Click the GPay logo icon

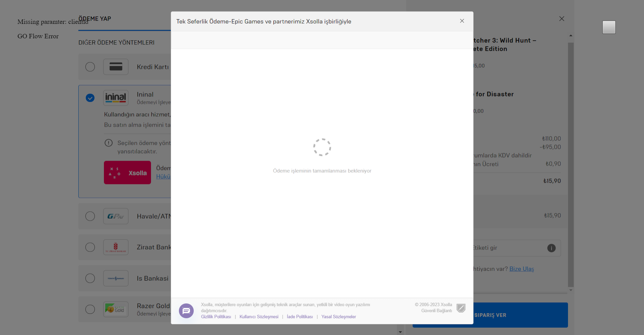[116, 216]
